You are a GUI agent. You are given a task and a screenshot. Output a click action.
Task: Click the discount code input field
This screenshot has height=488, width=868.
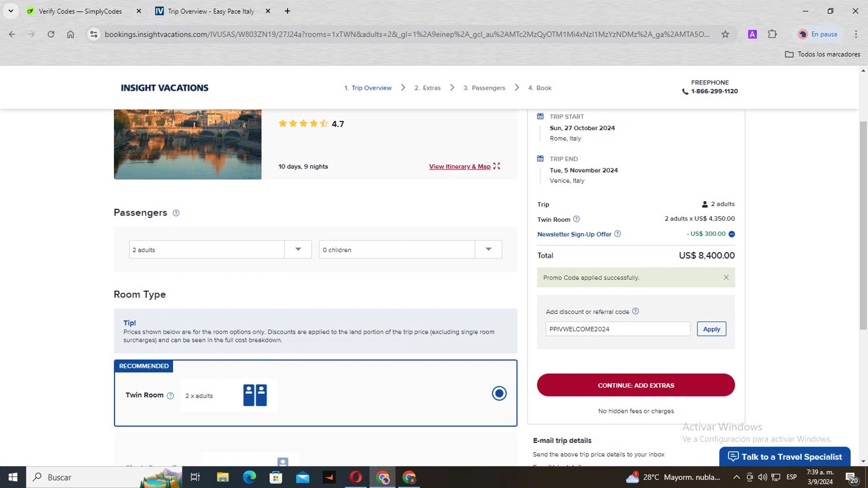tap(617, 329)
